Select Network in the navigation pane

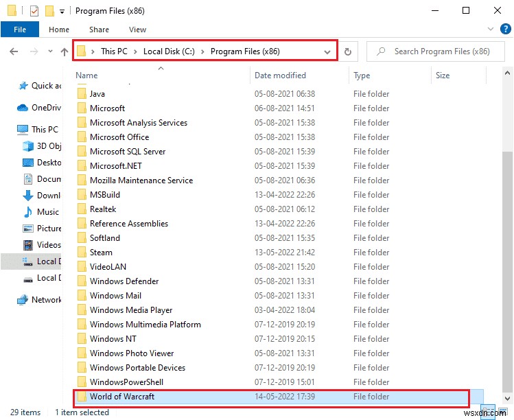39,300
